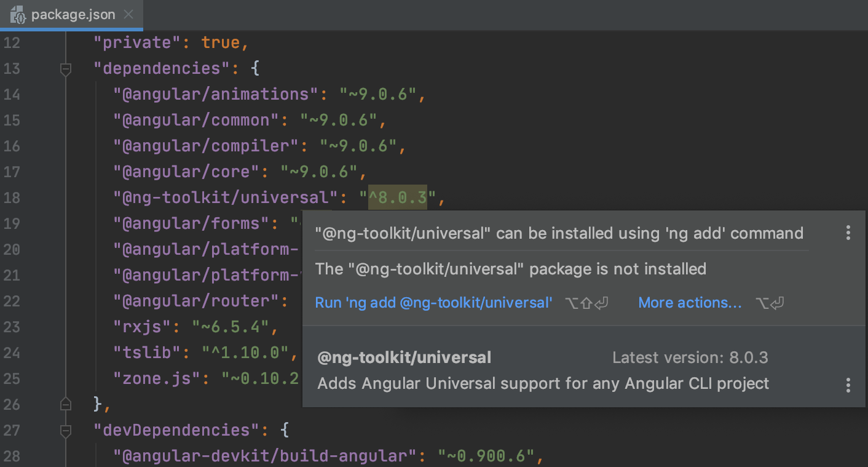Collapse the dependencies block fold marker
Image resolution: width=868 pixels, height=467 pixels.
pos(66,69)
